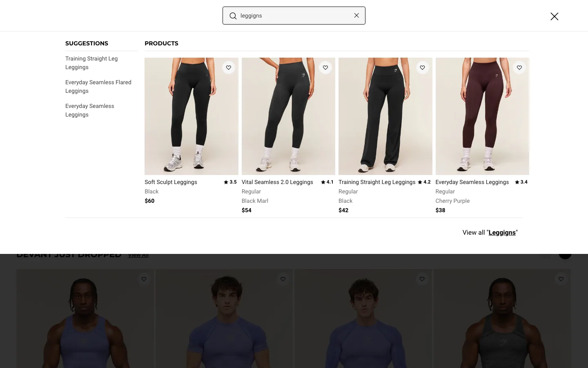Add Soft Sculpt Leggings to wishlist
Screen dimensions: 588x368
229,67
